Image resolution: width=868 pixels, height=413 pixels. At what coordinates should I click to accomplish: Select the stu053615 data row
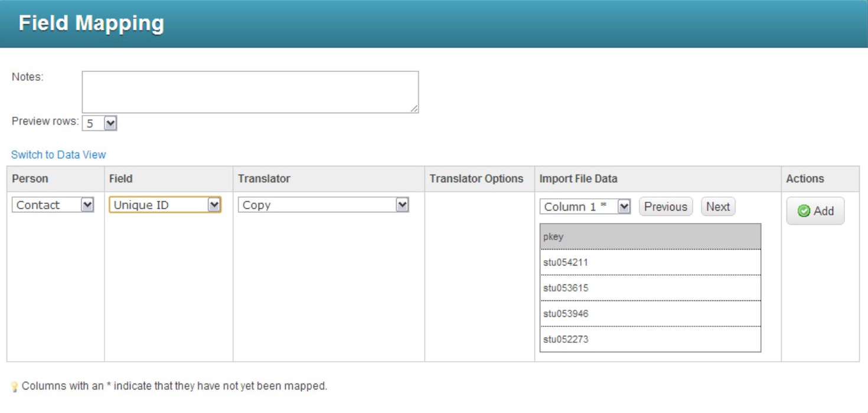[x=650, y=288]
